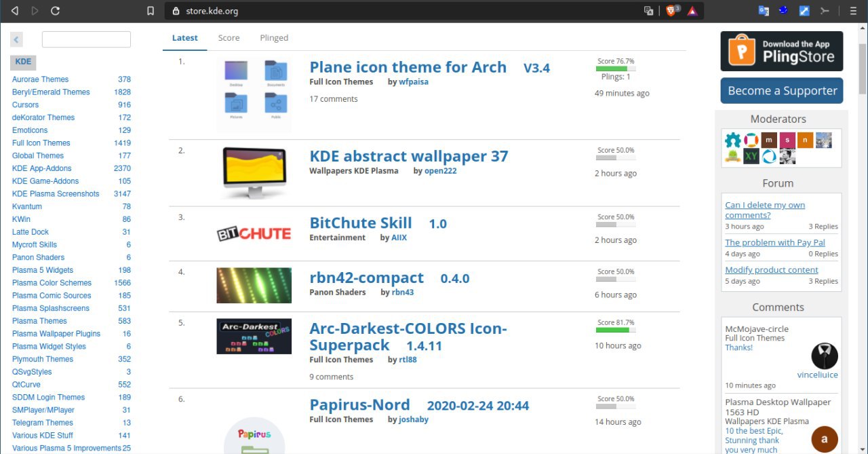Go back with the browser back arrow
Viewport: 868px width, 454px height.
(x=15, y=11)
